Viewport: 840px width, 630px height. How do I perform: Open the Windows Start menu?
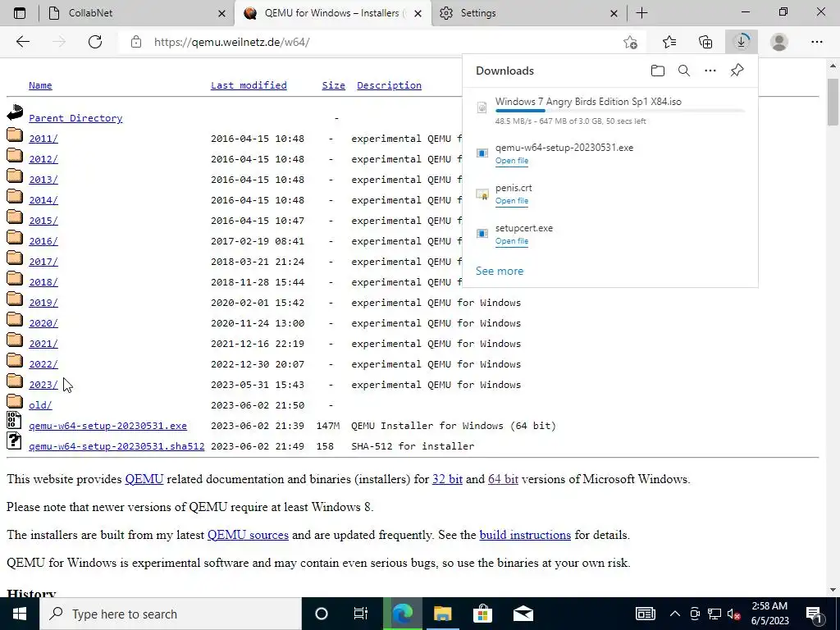point(20,614)
